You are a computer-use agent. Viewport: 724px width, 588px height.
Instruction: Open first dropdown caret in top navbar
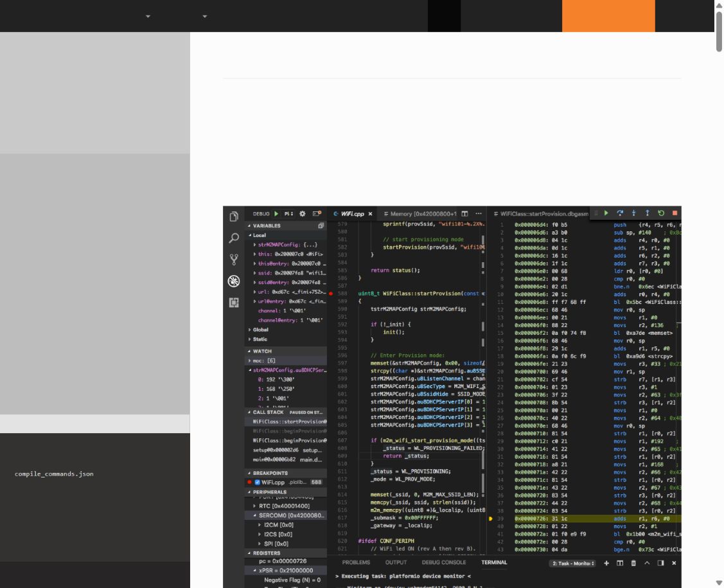[148, 16]
